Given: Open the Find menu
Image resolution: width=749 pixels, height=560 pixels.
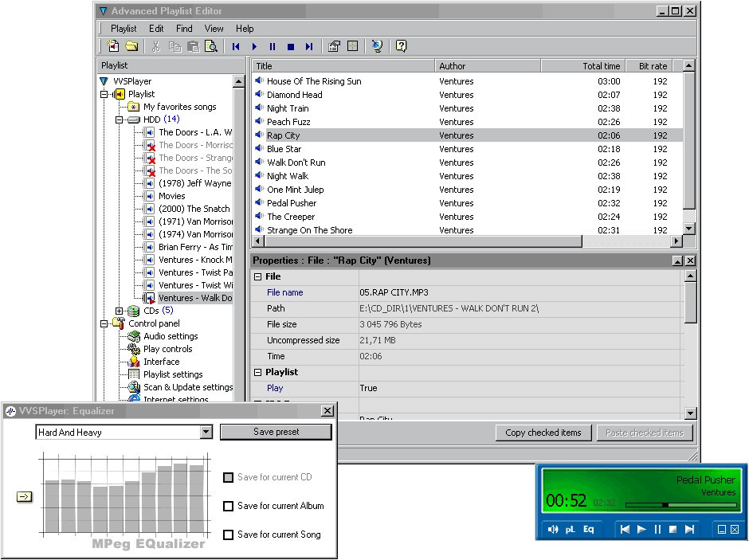Looking at the screenshot, I should (184, 29).
